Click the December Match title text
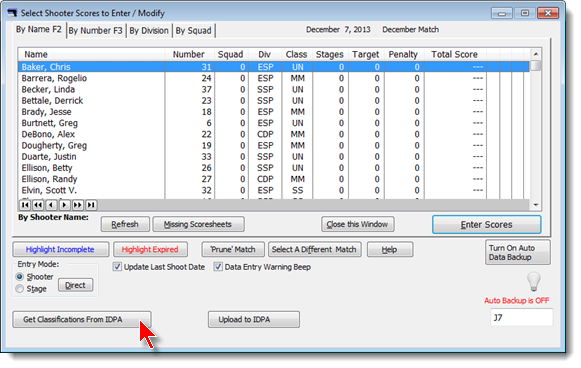The width and height of the screenshot is (581, 368). point(411,30)
